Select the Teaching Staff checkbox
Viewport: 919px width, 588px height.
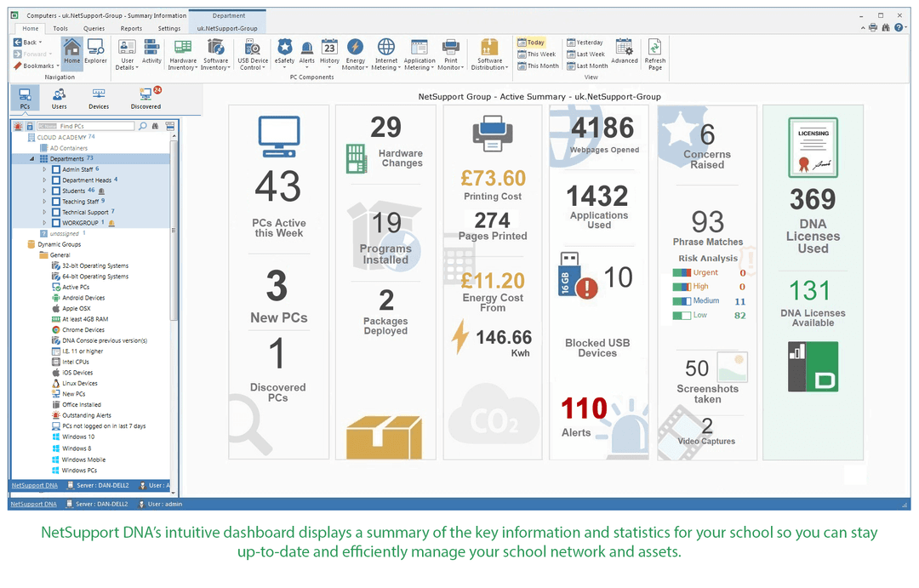pyautogui.click(x=57, y=201)
